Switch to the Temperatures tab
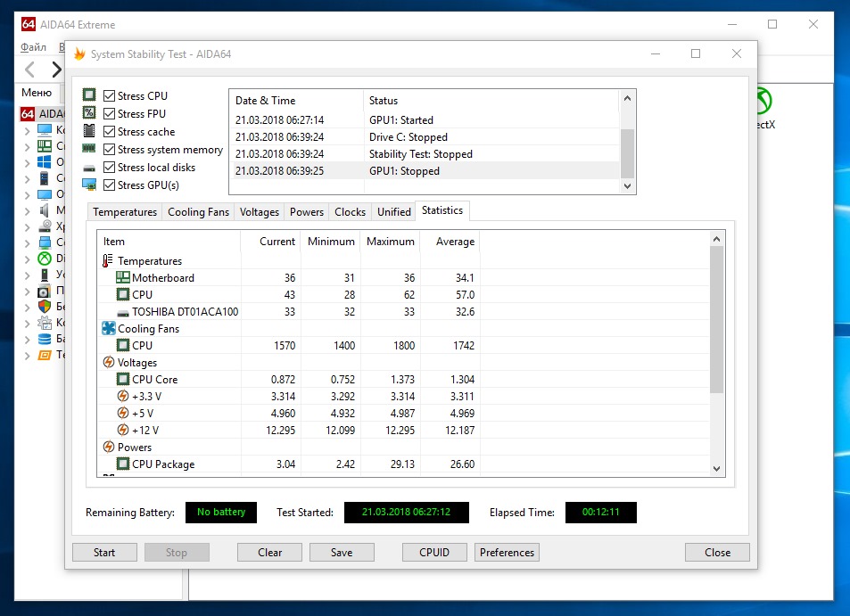 tap(125, 212)
